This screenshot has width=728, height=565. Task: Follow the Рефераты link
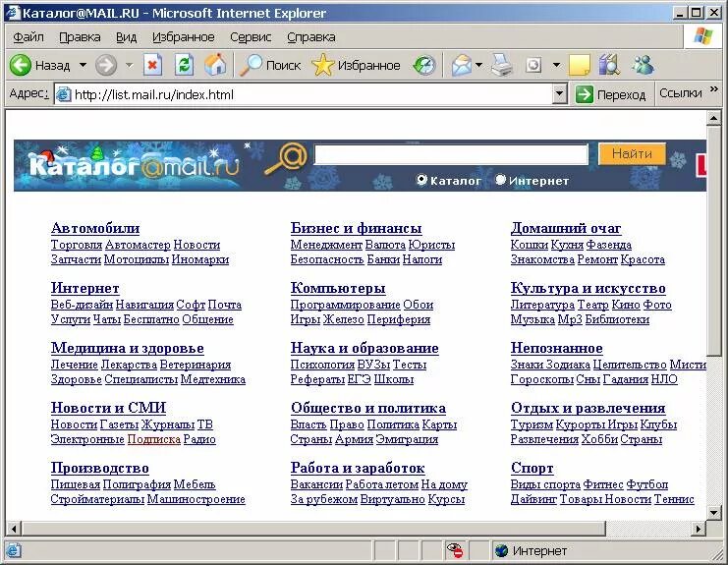[x=317, y=379]
